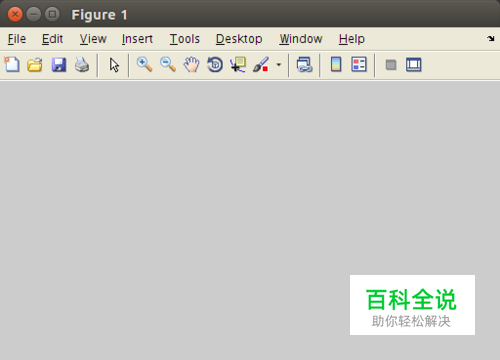Select the Brush data tool
Image resolution: width=500 pixels, height=360 pixels.
click(x=261, y=64)
